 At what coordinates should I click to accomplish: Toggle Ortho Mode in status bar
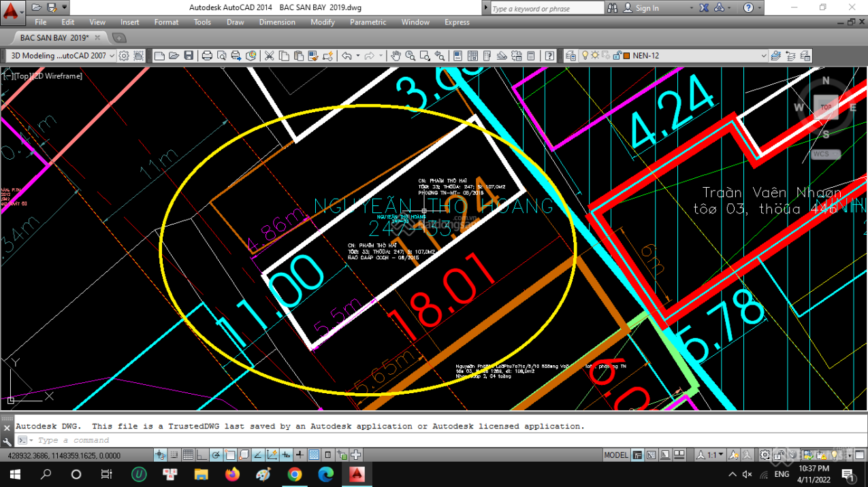tap(202, 455)
